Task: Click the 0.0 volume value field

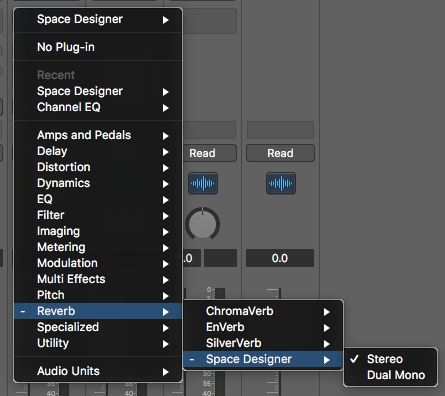Action: pyautogui.click(x=280, y=258)
